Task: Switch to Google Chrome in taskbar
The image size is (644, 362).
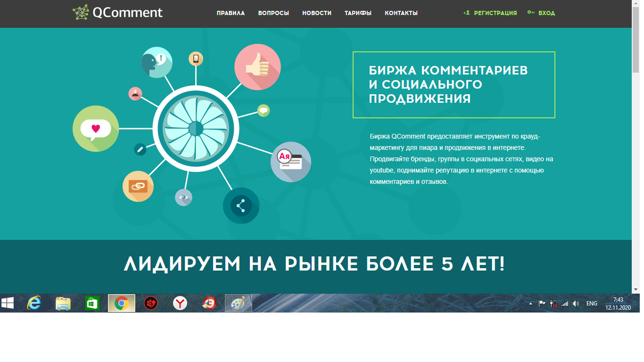Action: [x=121, y=304]
